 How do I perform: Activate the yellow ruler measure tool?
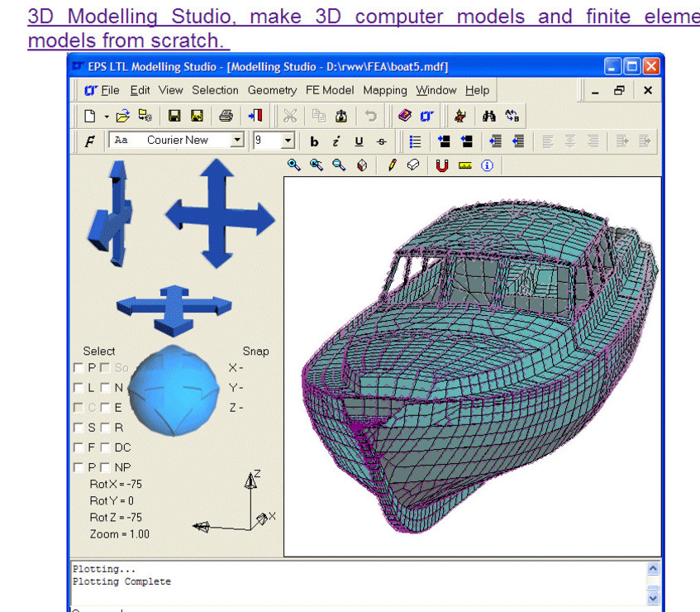[x=464, y=165]
